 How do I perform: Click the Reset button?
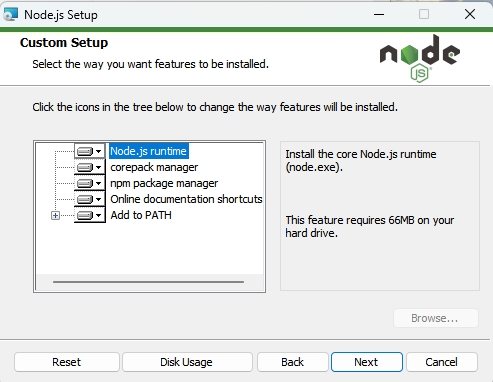[x=67, y=362]
